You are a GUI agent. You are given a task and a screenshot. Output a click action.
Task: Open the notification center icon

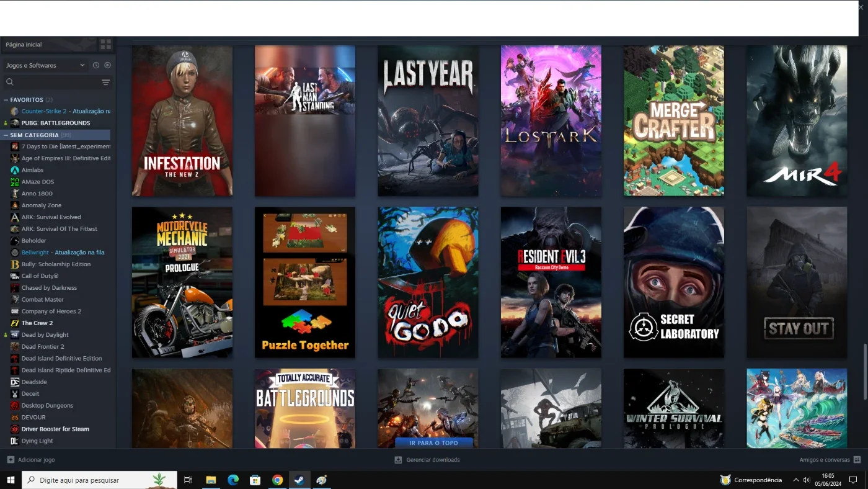853,480
